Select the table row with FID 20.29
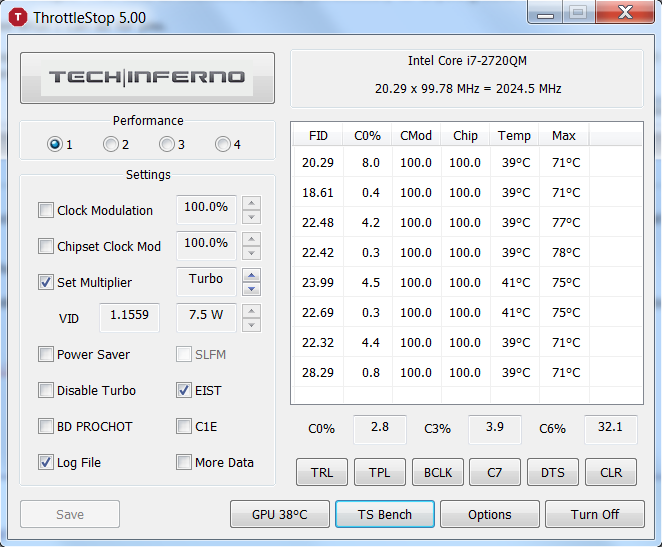662x547 pixels. [467, 162]
